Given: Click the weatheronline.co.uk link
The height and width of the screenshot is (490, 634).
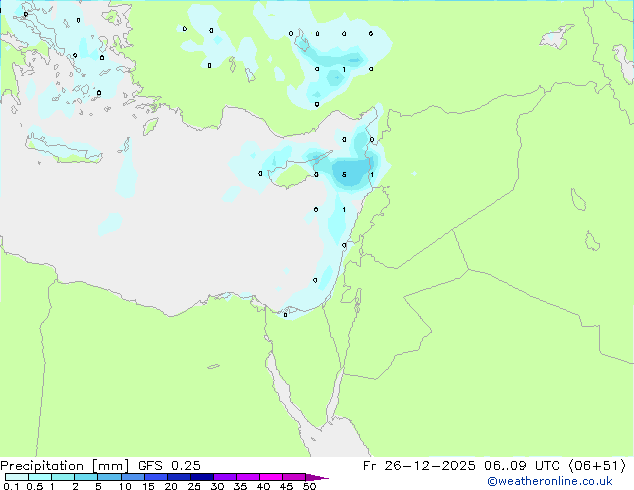Looking at the screenshot, I should click(550, 481).
